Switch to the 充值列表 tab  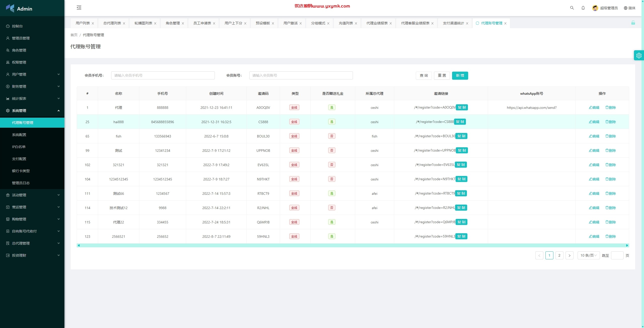pyautogui.click(x=346, y=23)
